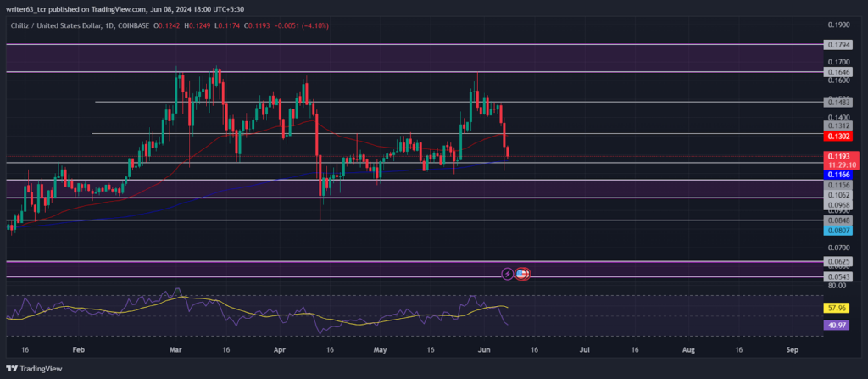The width and height of the screenshot is (868, 379).
Task: Click the lightning bolt event icon
Action: click(507, 274)
